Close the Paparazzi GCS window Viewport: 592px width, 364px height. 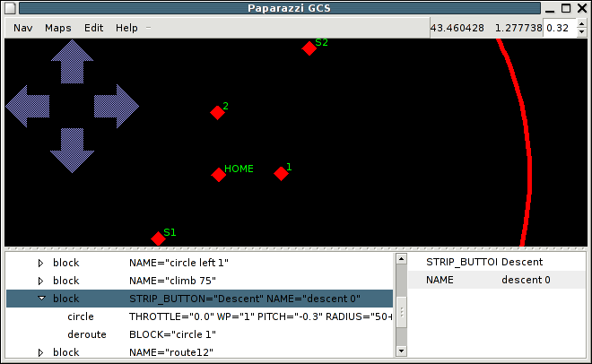click(582, 8)
